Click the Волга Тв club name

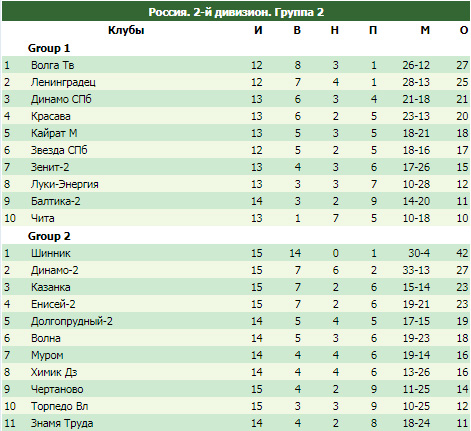pyautogui.click(x=52, y=65)
